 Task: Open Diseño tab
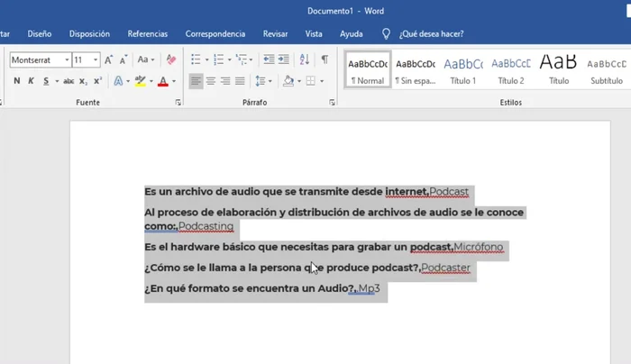click(40, 34)
